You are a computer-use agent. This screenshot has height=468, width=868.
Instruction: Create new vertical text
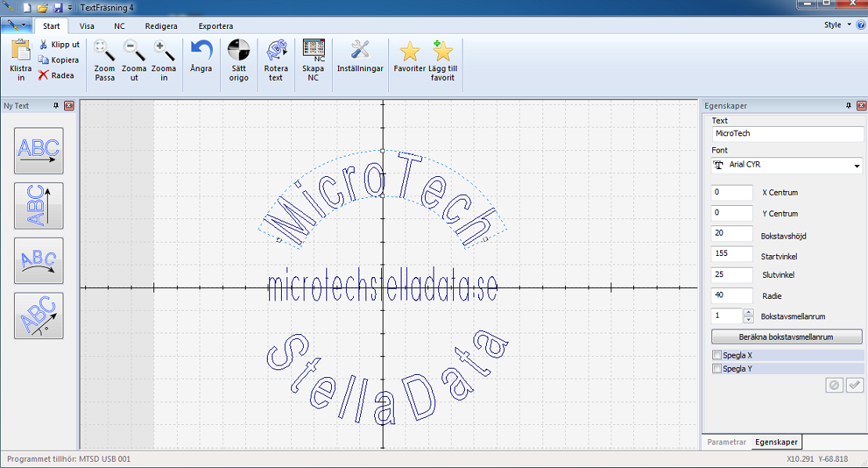[x=39, y=206]
